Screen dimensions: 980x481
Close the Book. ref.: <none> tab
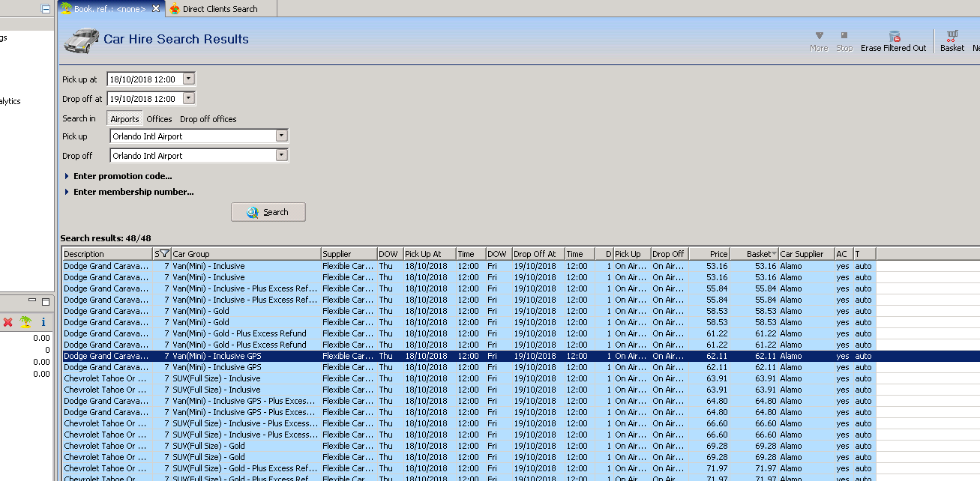coord(156,9)
